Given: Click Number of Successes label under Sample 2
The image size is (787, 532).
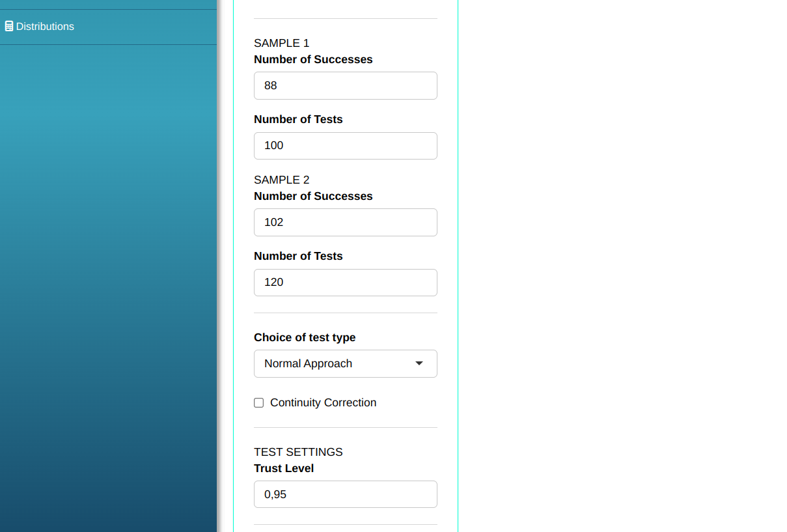Looking at the screenshot, I should [313, 197].
